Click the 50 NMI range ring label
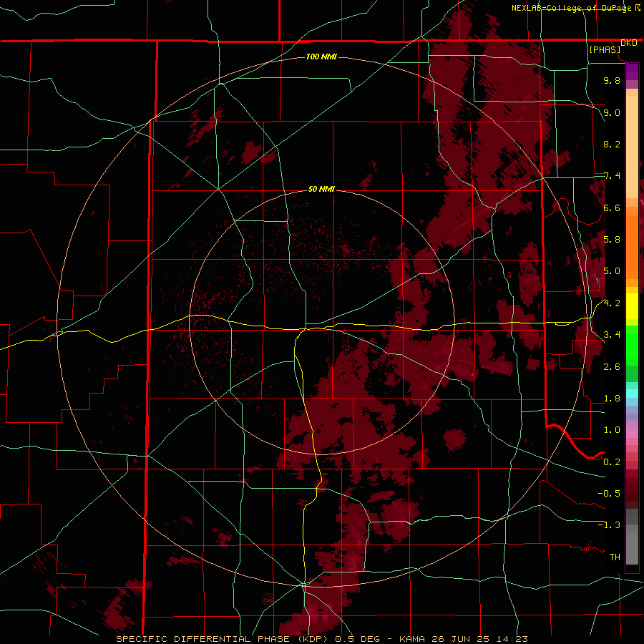The height and width of the screenshot is (644, 644). pos(321,189)
